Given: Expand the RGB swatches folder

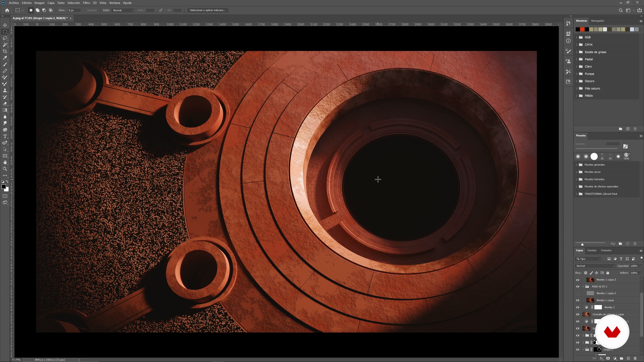Looking at the screenshot, I should click(x=577, y=37).
